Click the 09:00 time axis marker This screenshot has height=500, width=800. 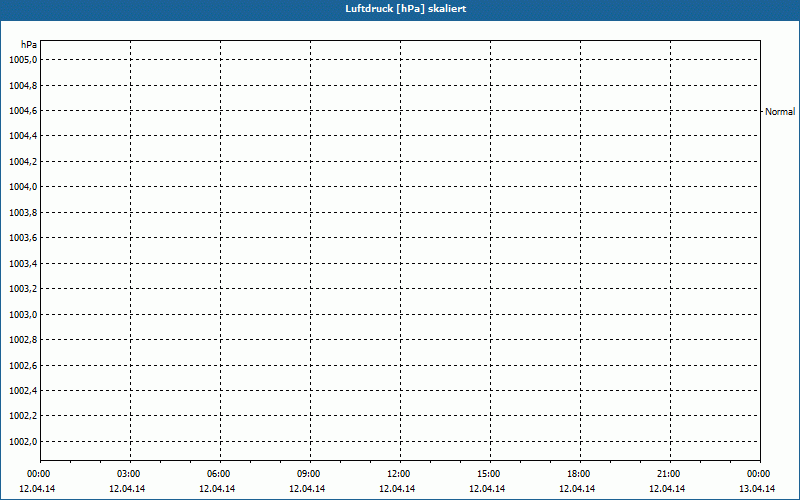[x=309, y=474]
